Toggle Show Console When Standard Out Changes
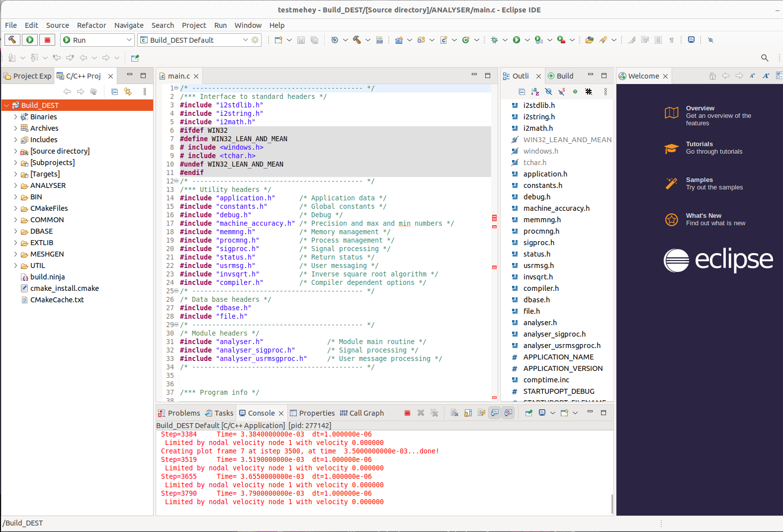Screen dimensions: 783x532 [495, 413]
